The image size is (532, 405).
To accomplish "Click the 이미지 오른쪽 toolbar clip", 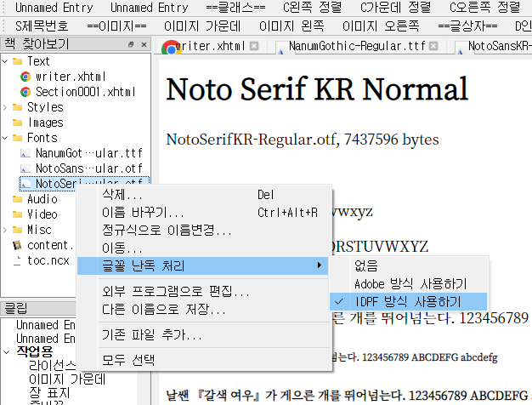I will click(x=381, y=26).
